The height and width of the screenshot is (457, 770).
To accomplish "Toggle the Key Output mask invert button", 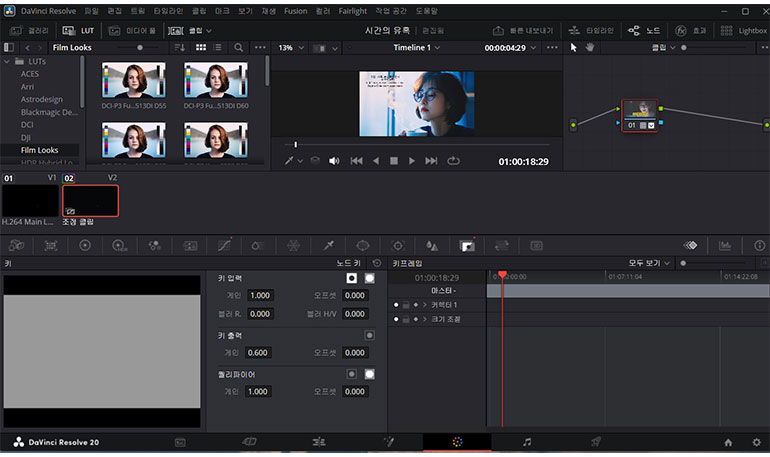I will 369,336.
